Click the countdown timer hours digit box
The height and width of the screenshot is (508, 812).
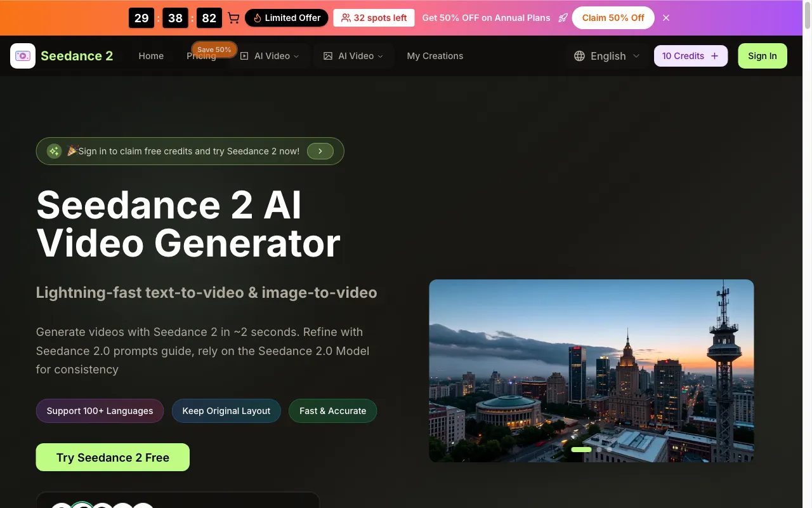coord(141,18)
